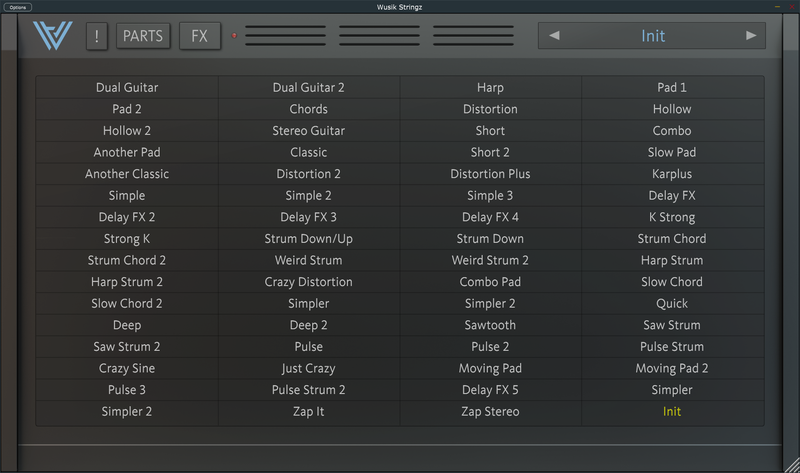Screen dimensions: 800x473
Task: Select the Delay FX 5 preset
Action: pyautogui.click(x=490, y=390)
